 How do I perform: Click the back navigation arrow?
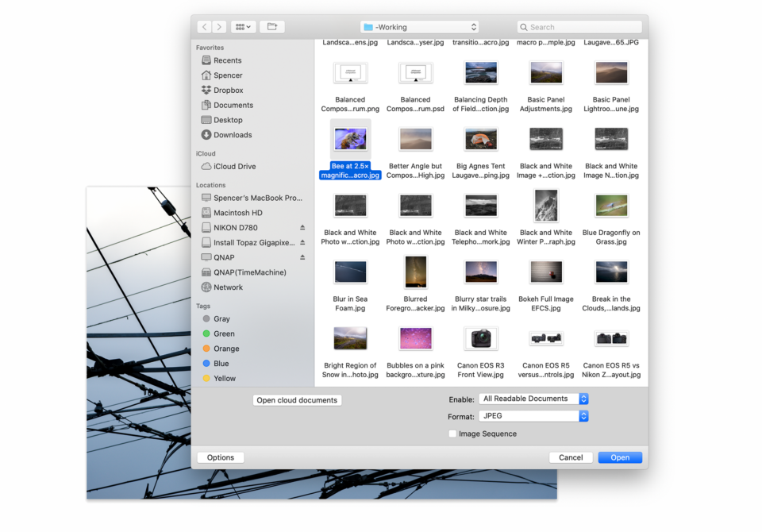click(x=204, y=27)
